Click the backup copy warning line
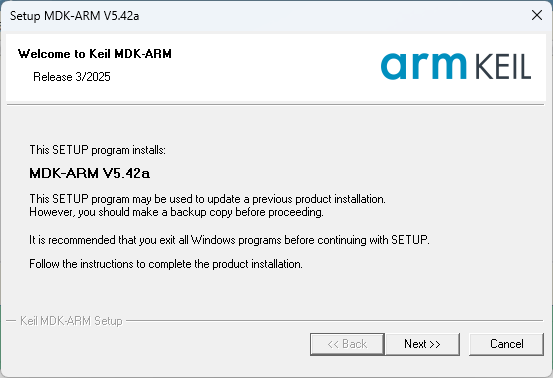 176,212
